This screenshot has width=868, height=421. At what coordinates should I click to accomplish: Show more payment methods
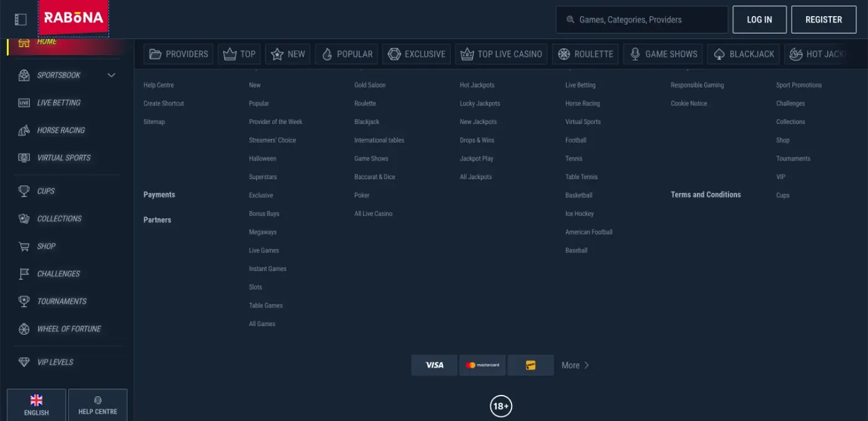[575, 365]
